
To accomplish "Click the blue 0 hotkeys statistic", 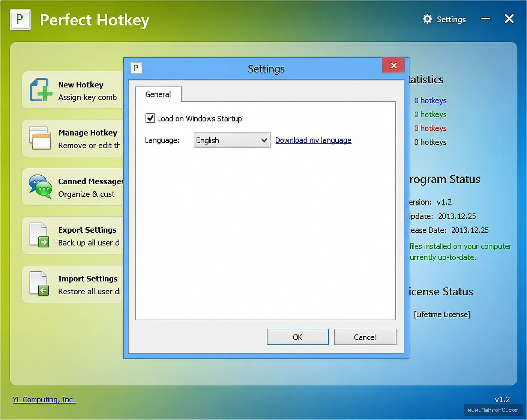I will pos(430,101).
